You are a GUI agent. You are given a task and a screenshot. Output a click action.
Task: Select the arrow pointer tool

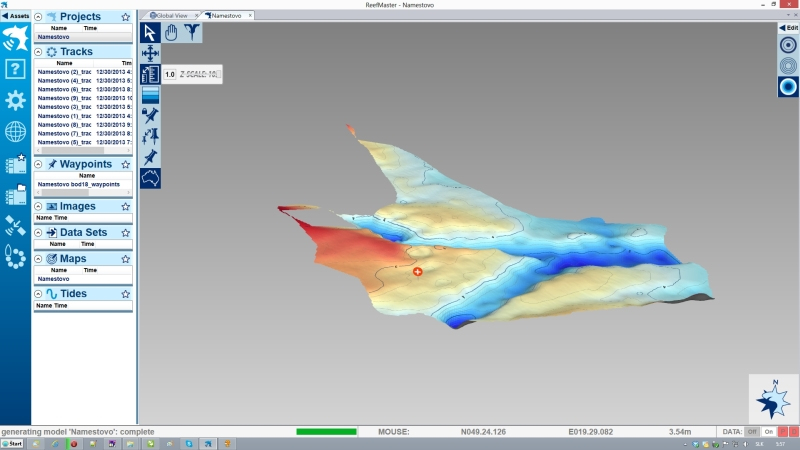point(151,32)
